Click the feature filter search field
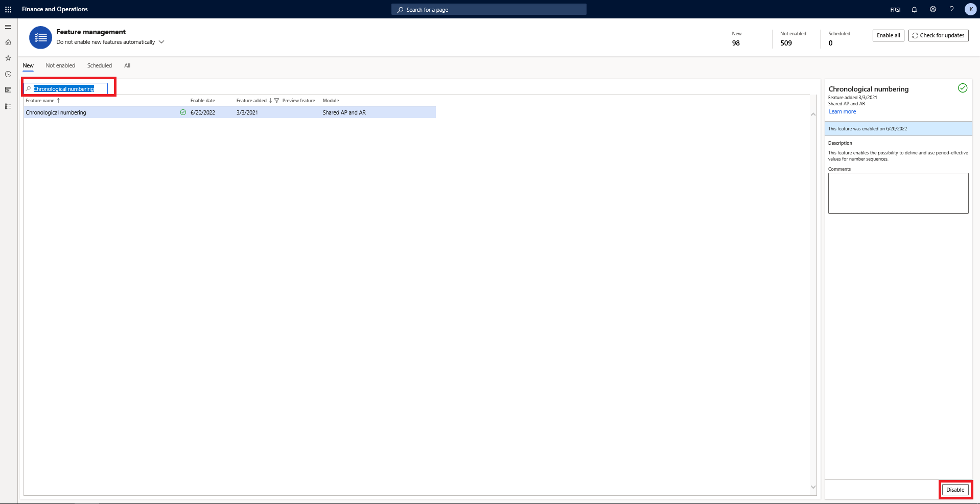Screen dimensions: 980x504 point(66,89)
